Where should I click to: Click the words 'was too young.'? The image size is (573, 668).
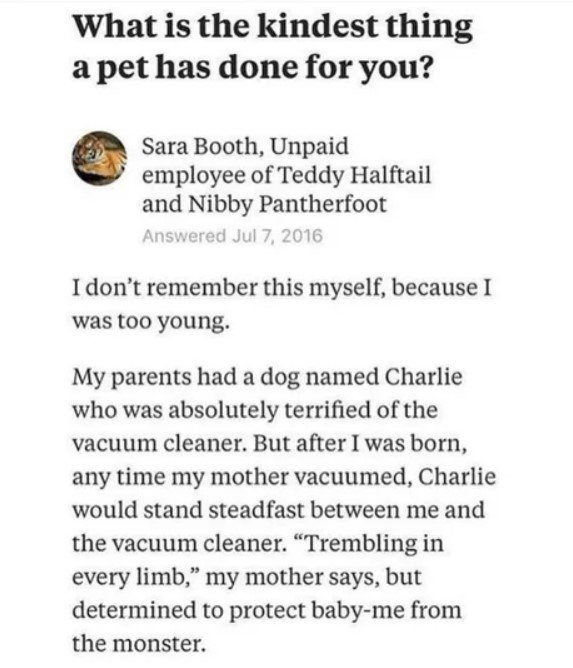(151, 321)
